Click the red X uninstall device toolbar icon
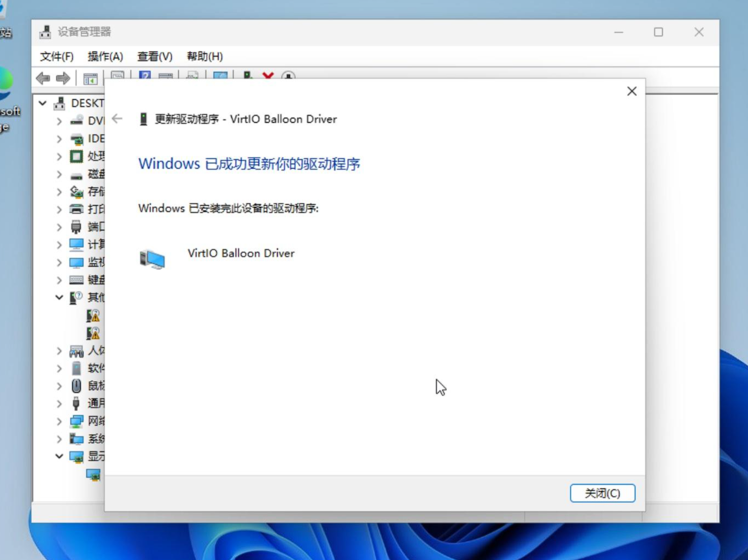This screenshot has height=560, width=748. 268,75
